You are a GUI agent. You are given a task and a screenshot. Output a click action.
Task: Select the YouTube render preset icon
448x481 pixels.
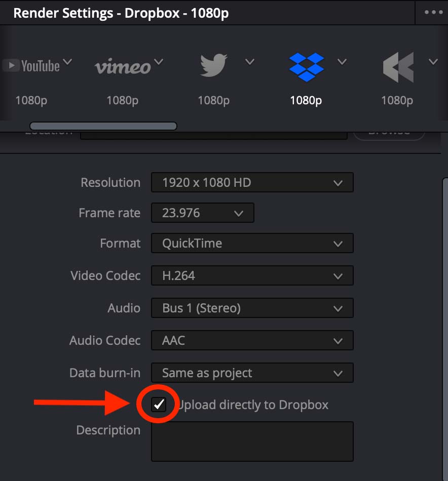[31, 66]
